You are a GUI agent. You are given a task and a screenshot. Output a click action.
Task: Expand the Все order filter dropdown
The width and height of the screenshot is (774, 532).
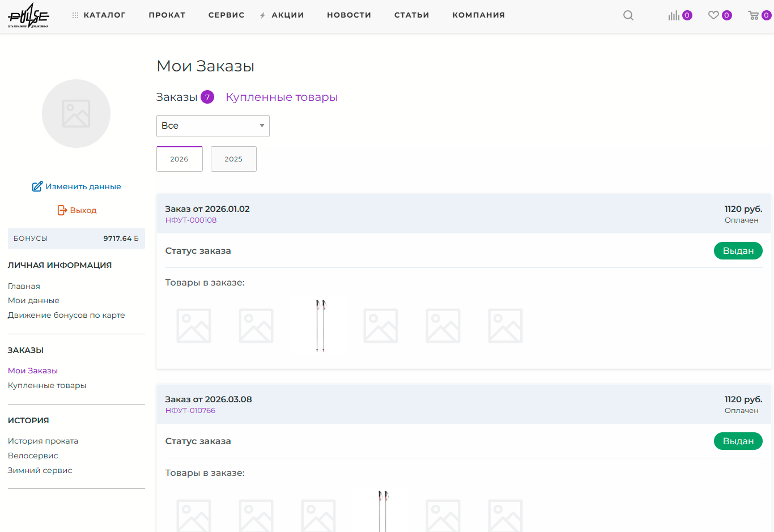coord(212,126)
